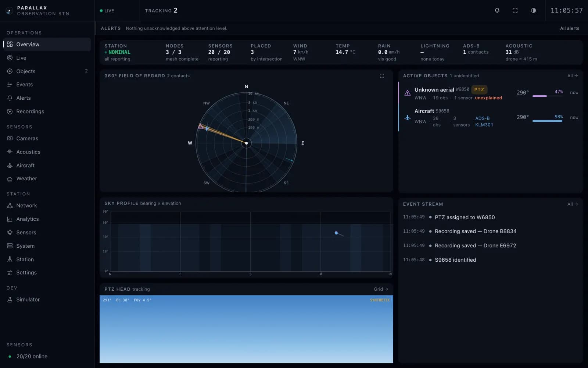
Task: Open the Network station page
Action: click(x=47, y=205)
